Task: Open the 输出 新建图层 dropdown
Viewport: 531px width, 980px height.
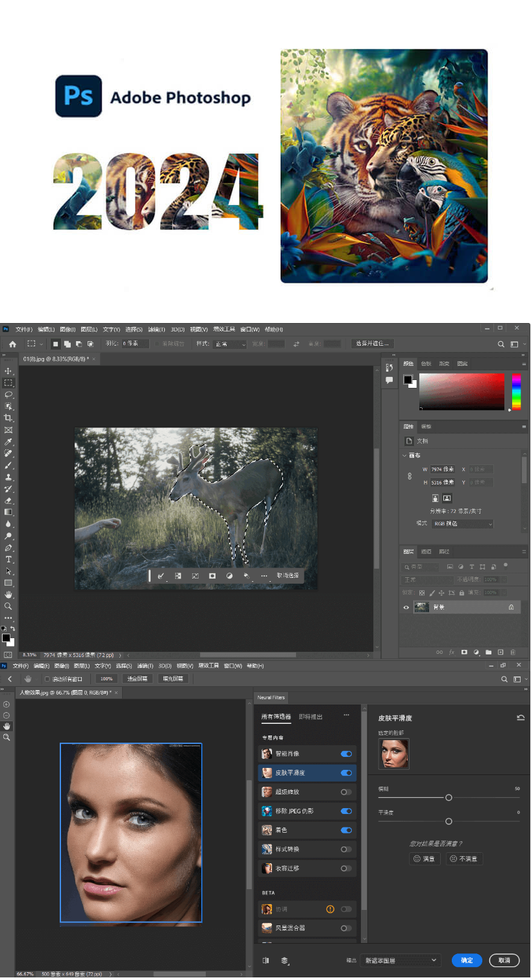Action: [401, 960]
